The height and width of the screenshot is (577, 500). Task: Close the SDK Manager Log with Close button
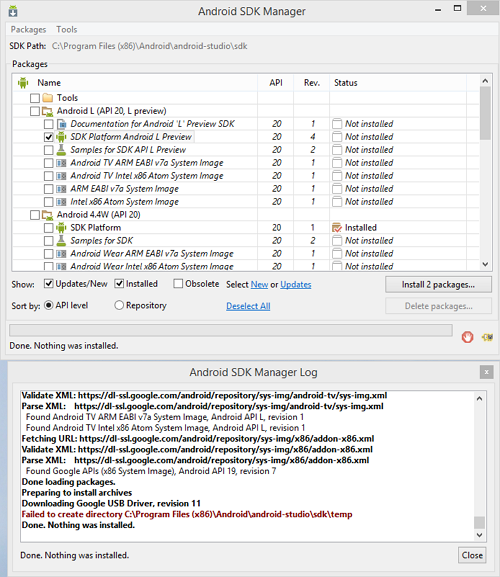(x=472, y=555)
